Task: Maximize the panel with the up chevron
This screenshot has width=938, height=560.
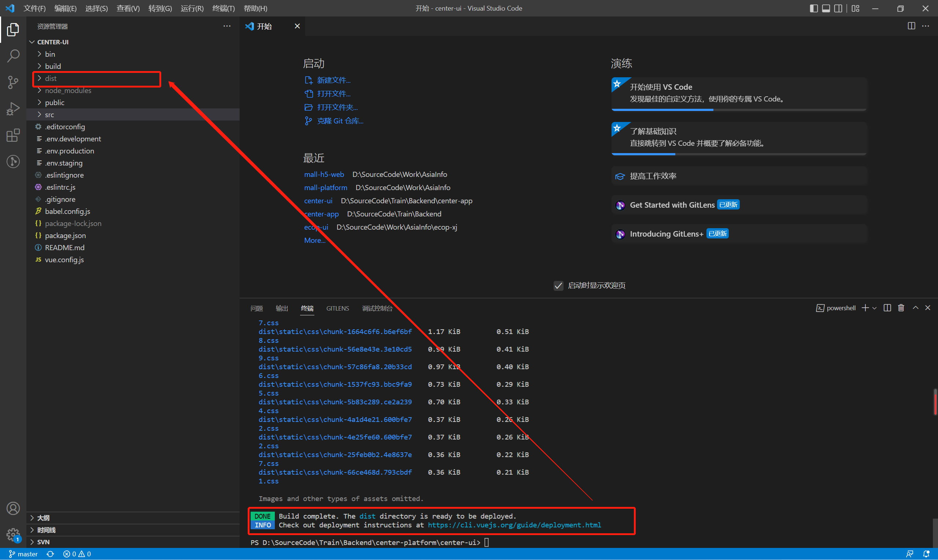Action: (915, 308)
